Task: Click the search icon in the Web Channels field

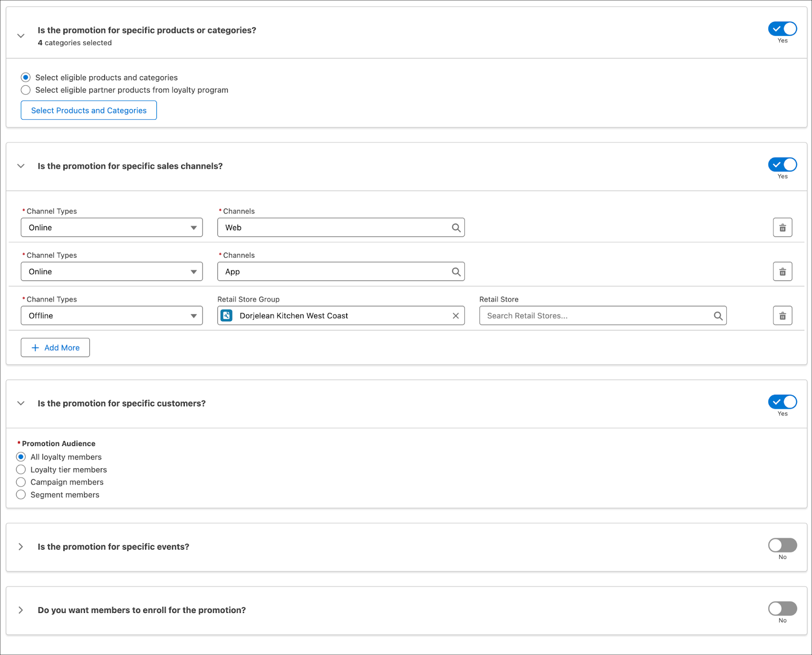Action: [456, 227]
